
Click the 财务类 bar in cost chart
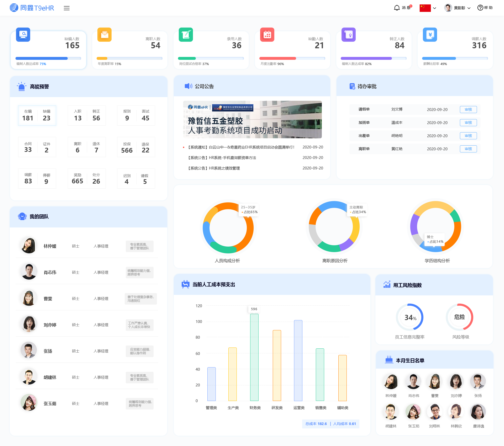[254, 357]
